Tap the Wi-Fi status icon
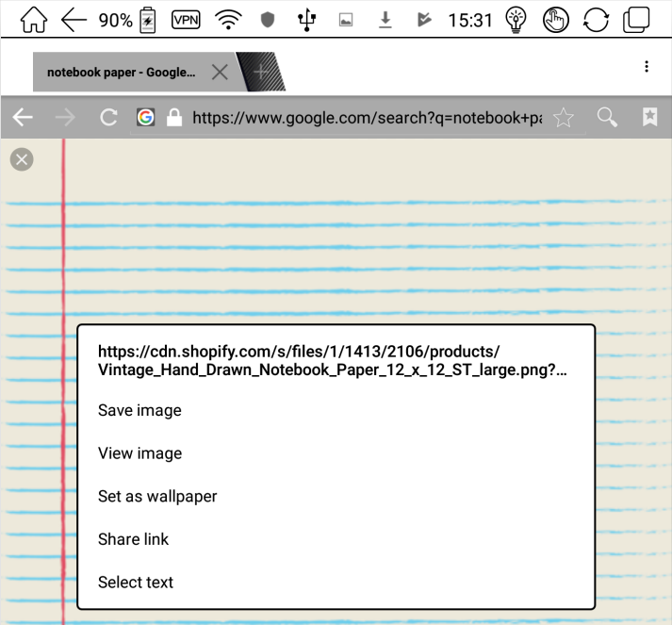 (228, 20)
